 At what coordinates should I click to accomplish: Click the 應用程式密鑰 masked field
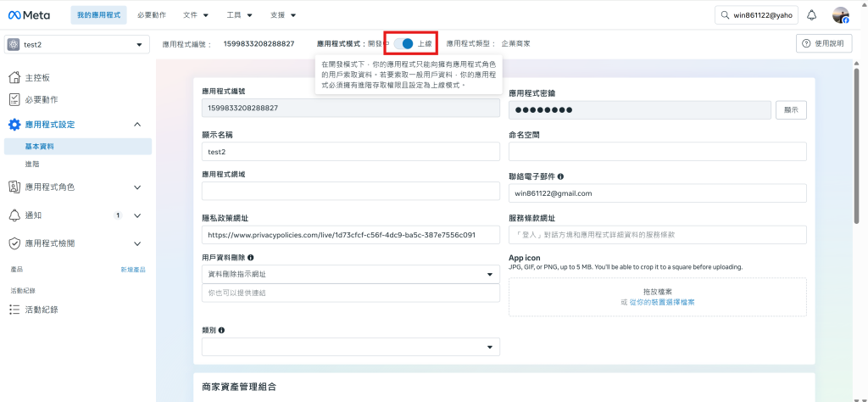[640, 109]
